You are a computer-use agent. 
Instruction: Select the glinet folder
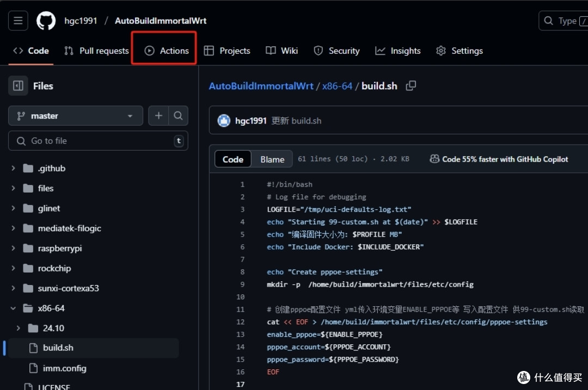point(49,208)
